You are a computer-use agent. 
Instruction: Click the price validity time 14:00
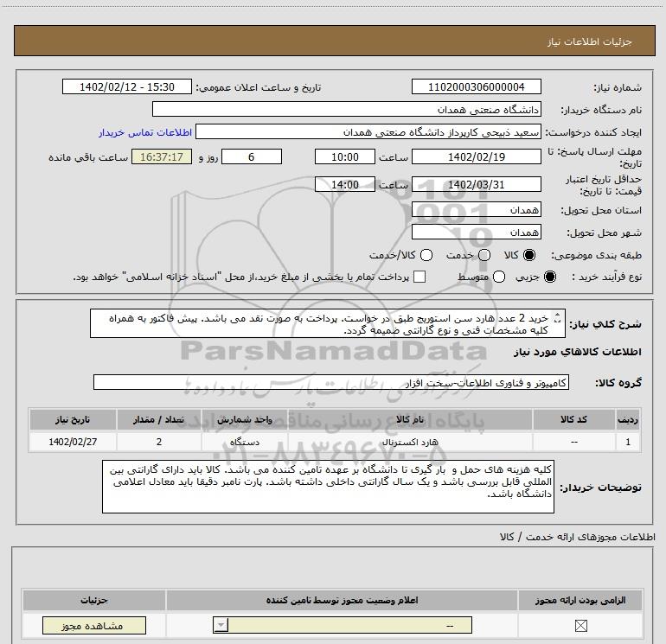(345, 185)
